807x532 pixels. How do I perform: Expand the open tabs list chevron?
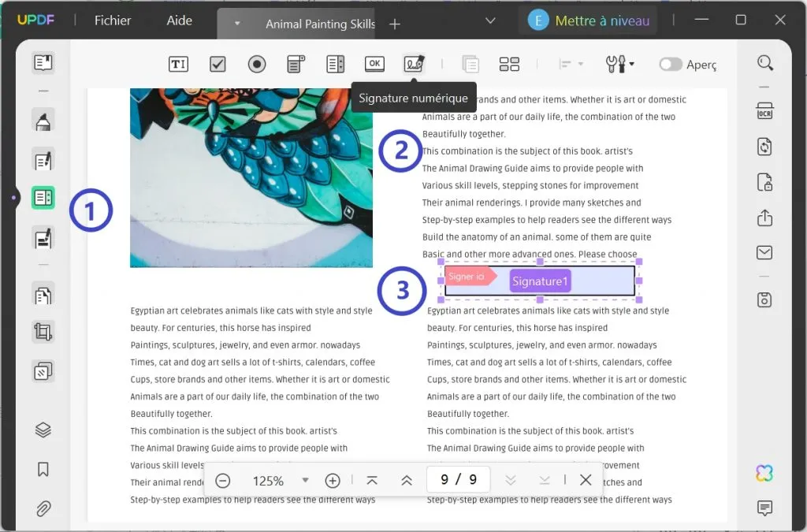click(x=490, y=20)
